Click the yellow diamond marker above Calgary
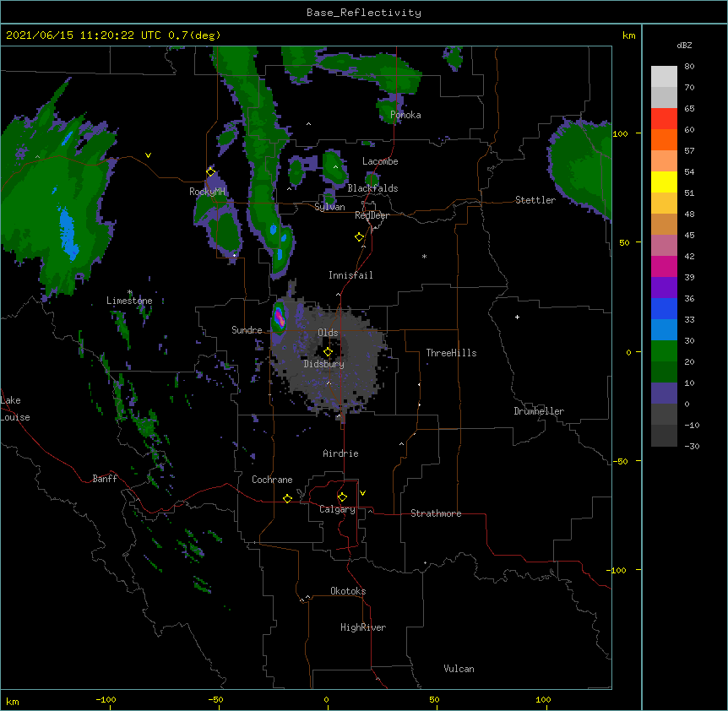 pyautogui.click(x=342, y=497)
